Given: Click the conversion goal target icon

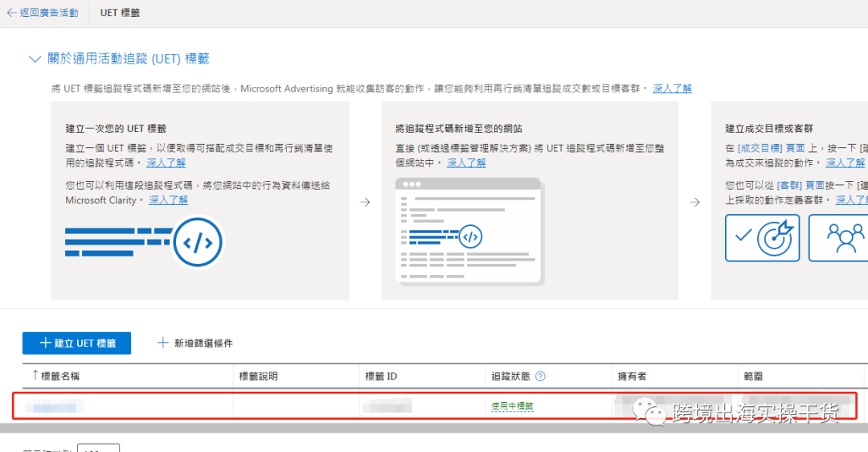Looking at the screenshot, I should (762, 237).
